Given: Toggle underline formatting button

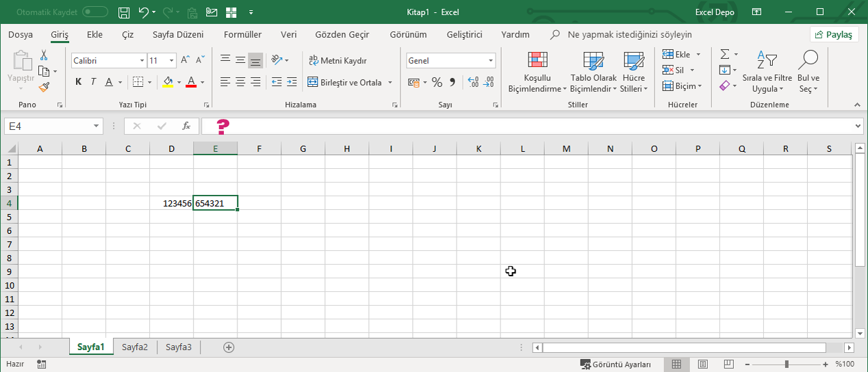Looking at the screenshot, I should pos(109,82).
